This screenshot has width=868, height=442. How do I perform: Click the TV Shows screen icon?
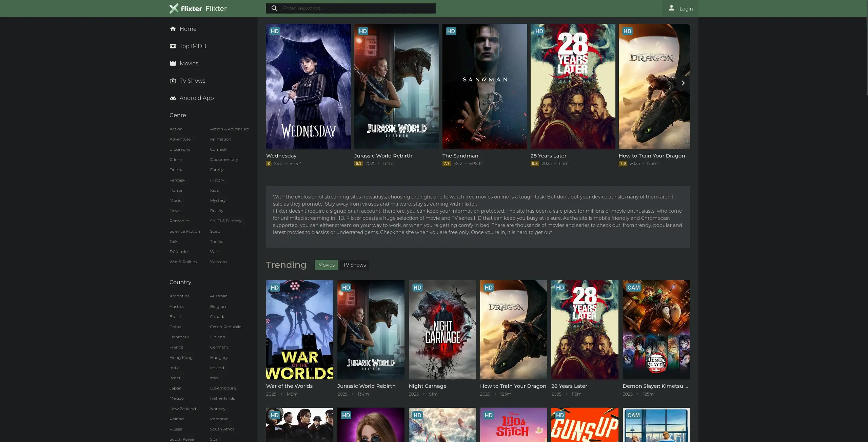click(173, 81)
